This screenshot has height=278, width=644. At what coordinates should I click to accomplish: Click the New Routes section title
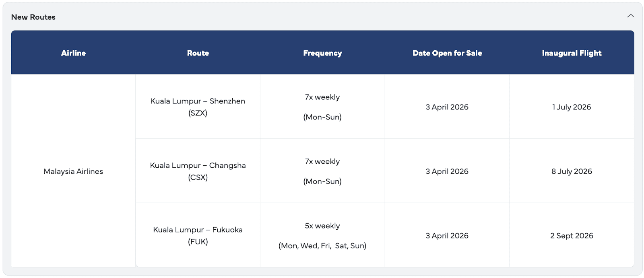(33, 17)
